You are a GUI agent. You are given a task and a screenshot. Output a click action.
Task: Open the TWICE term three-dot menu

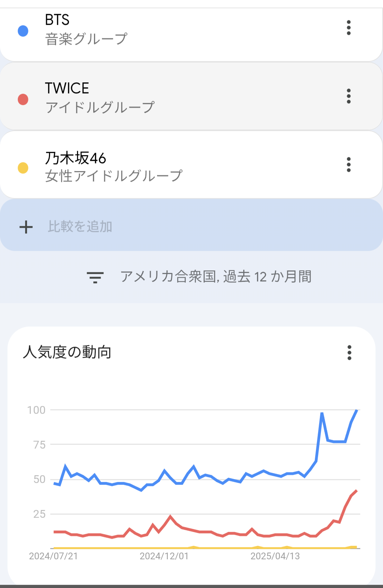(349, 96)
